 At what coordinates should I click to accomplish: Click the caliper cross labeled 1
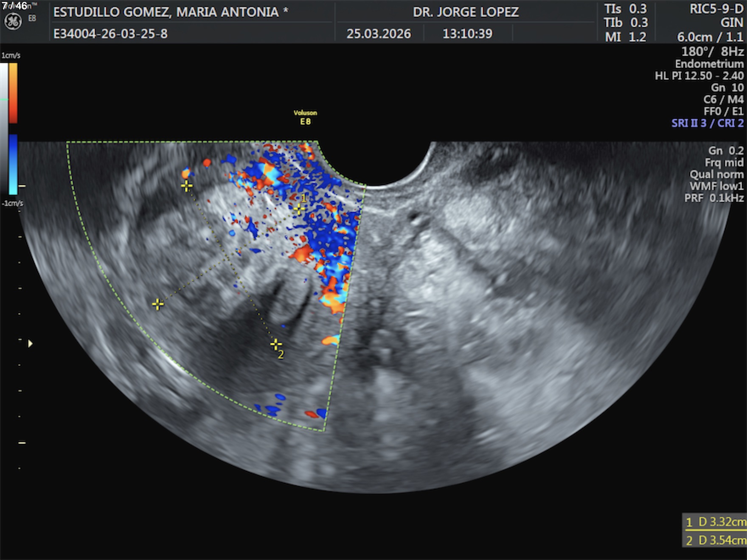tap(299, 208)
